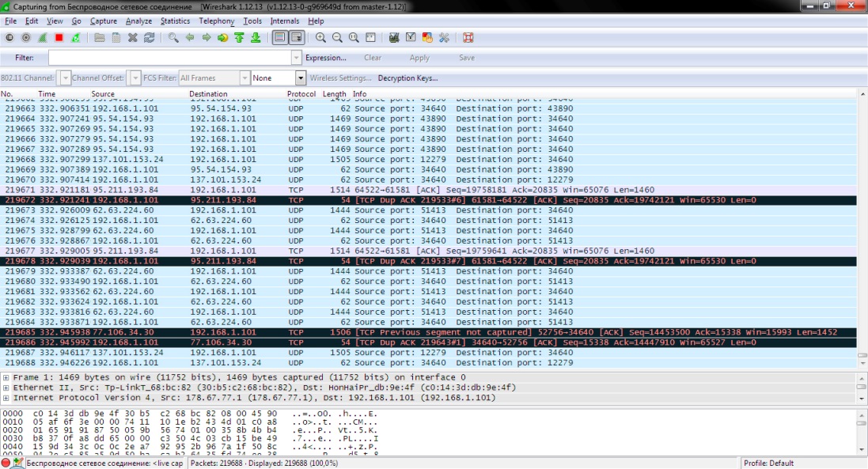The height and width of the screenshot is (469, 868).
Task: Stop the running capture red square
Action: coord(59,38)
